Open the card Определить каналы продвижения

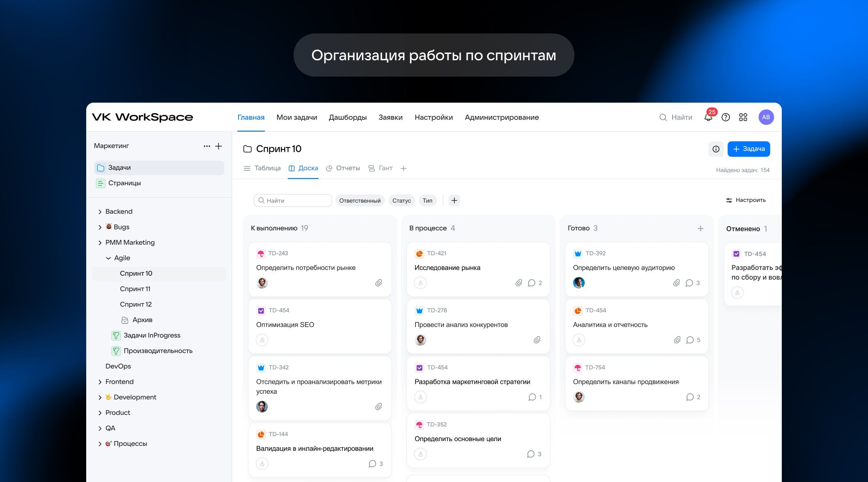click(x=637, y=383)
